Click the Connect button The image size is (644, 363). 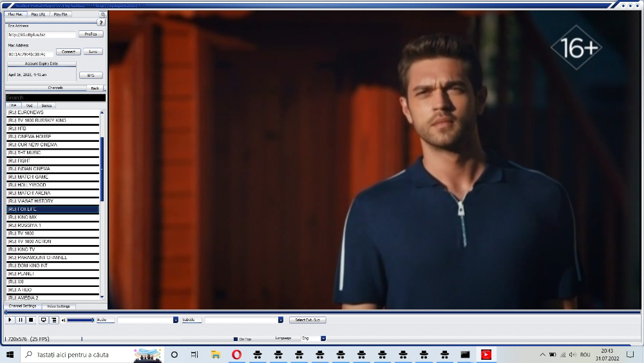click(68, 52)
